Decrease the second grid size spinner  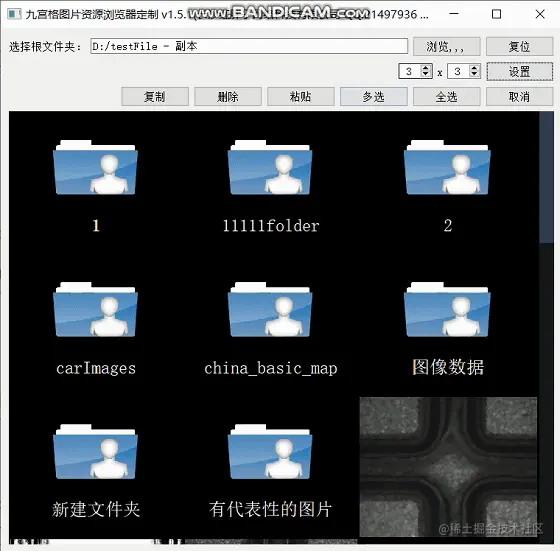click(x=474, y=74)
